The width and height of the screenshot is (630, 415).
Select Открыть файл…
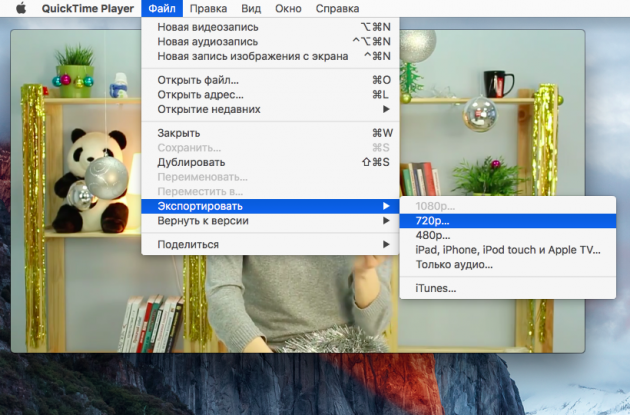(270, 80)
